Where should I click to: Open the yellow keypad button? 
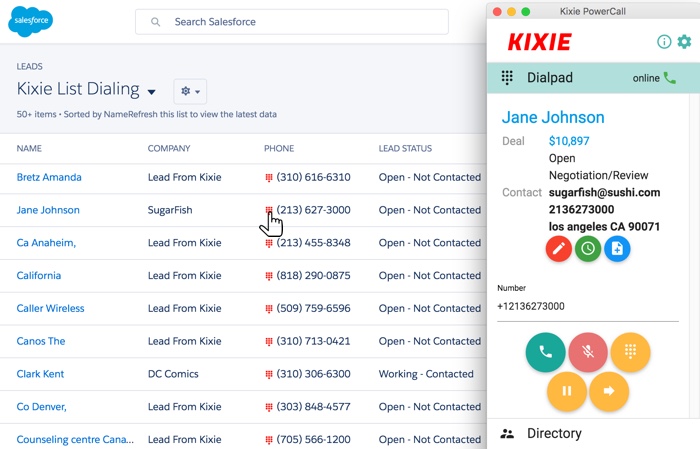[630, 352]
